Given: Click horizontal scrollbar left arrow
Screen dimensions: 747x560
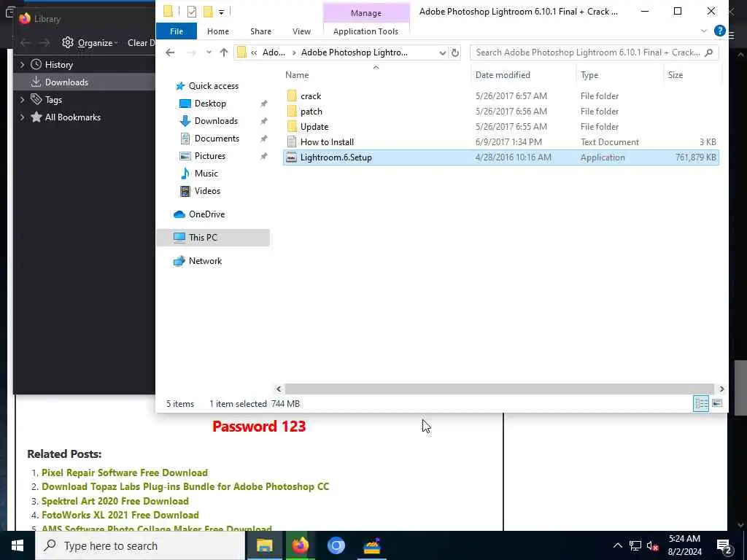Looking at the screenshot, I should point(279,389).
